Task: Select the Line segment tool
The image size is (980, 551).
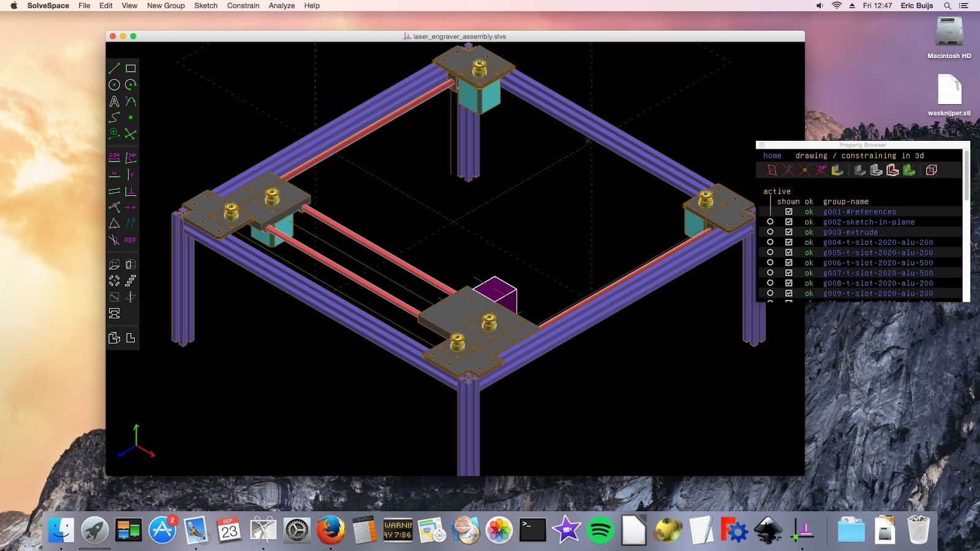Action: pyautogui.click(x=113, y=68)
